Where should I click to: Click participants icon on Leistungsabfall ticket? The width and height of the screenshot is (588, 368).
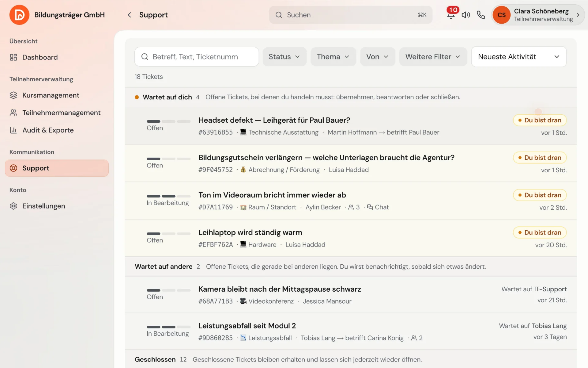(414, 338)
